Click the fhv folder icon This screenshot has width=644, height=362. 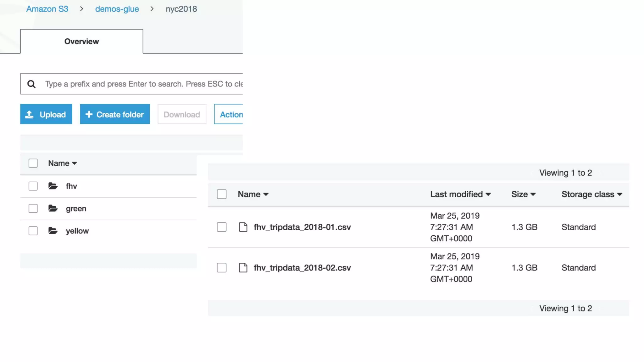point(53,186)
